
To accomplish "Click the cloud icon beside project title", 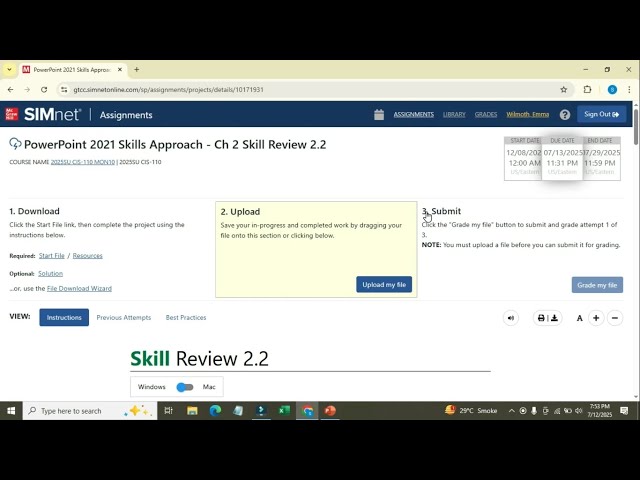I will pos(15,144).
